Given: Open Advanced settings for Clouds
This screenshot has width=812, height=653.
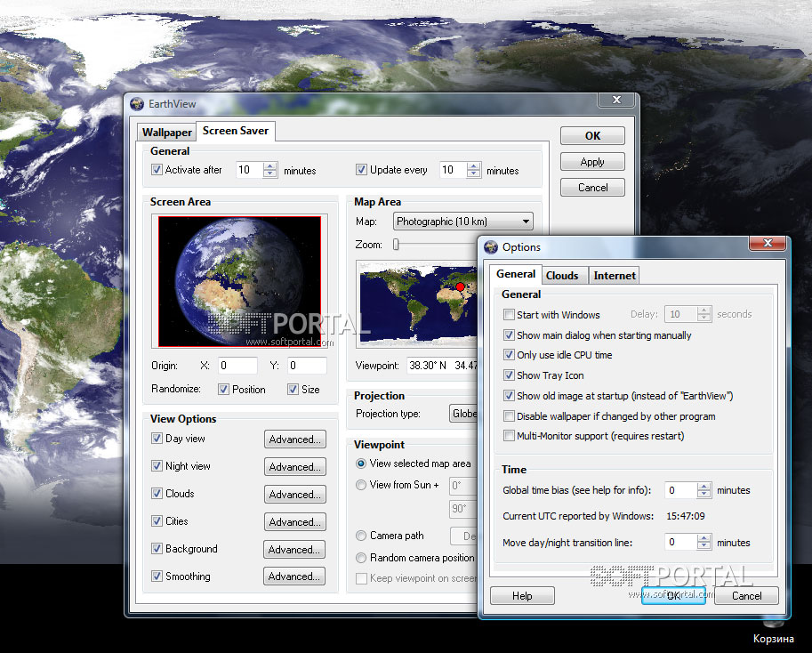Looking at the screenshot, I should 294,494.
